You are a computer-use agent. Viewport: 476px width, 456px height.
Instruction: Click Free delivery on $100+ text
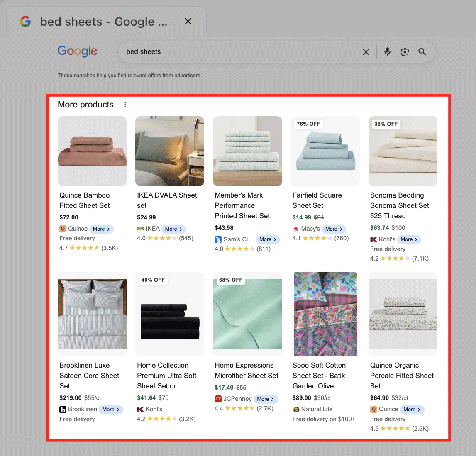(324, 419)
